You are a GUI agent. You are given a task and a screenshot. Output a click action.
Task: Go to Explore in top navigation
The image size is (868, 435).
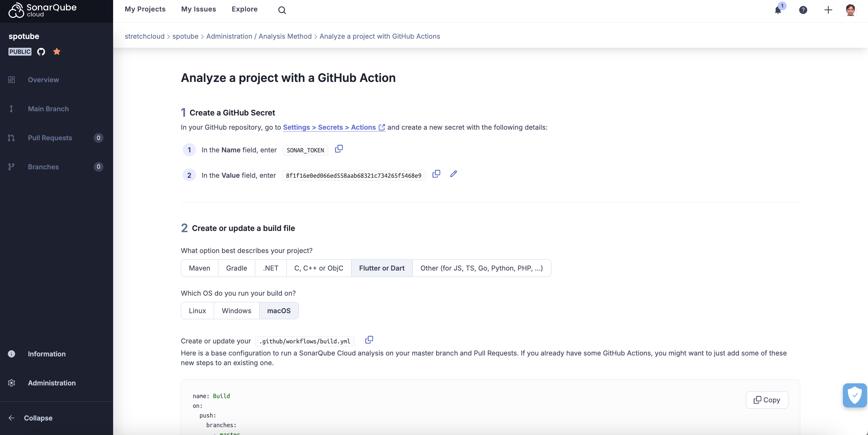pyautogui.click(x=244, y=9)
